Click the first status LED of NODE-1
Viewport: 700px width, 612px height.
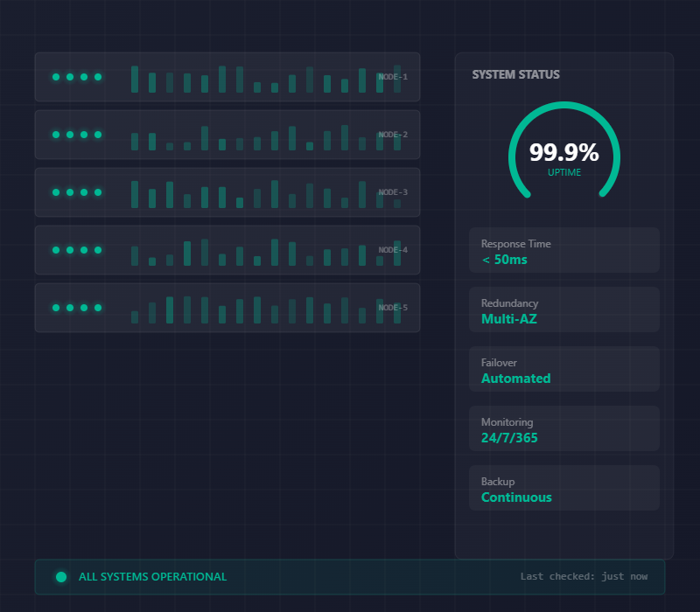(x=56, y=77)
